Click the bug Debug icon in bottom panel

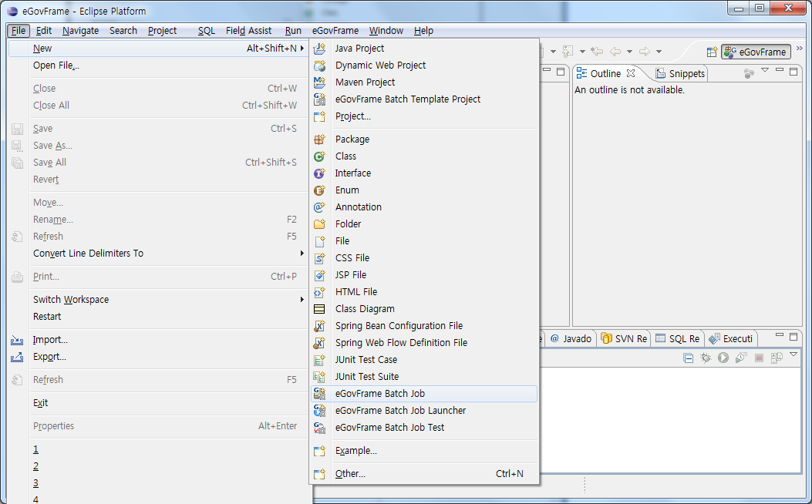pyautogui.click(x=706, y=358)
